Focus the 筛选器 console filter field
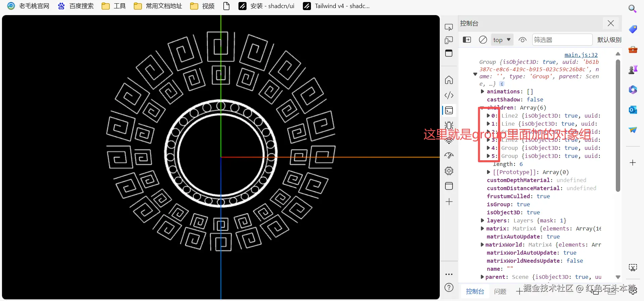644x301 pixels. point(562,40)
